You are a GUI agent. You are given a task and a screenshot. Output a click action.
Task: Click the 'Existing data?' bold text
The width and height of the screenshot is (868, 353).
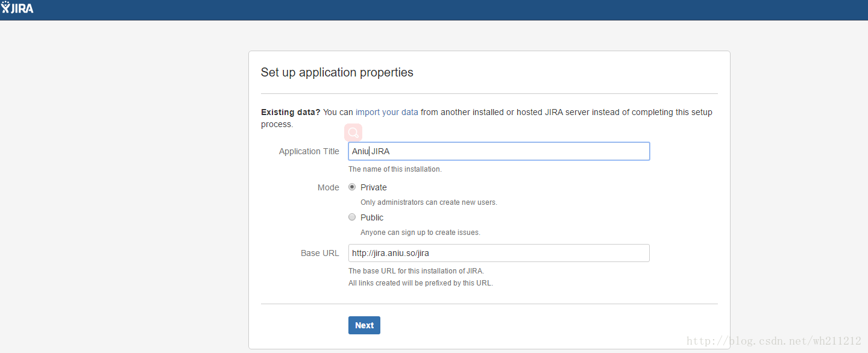291,112
